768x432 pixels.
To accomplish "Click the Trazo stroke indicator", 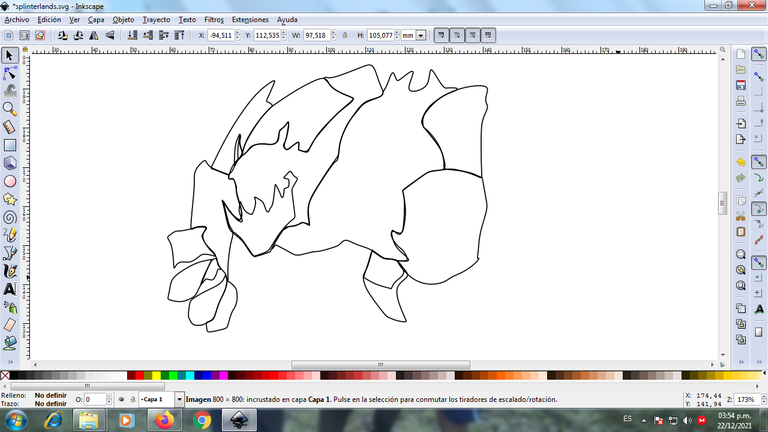I will click(x=50, y=404).
